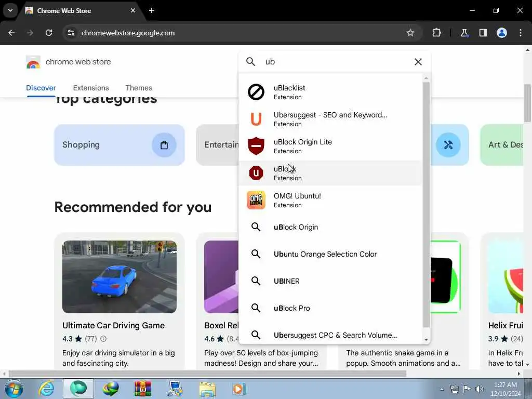Image resolution: width=532 pixels, height=399 pixels.
Task: Click the rating info icon beside (77)
Action: (x=103, y=339)
